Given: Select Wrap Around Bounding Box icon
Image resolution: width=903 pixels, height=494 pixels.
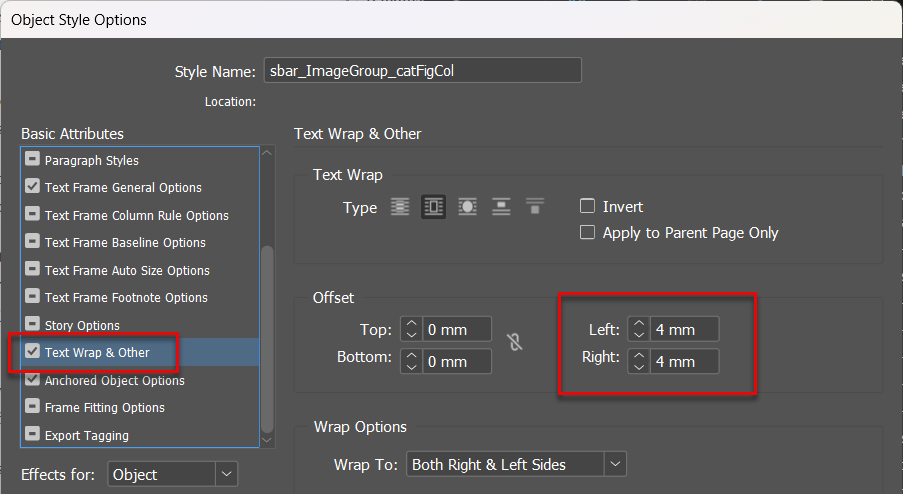Looking at the screenshot, I should click(x=434, y=206).
